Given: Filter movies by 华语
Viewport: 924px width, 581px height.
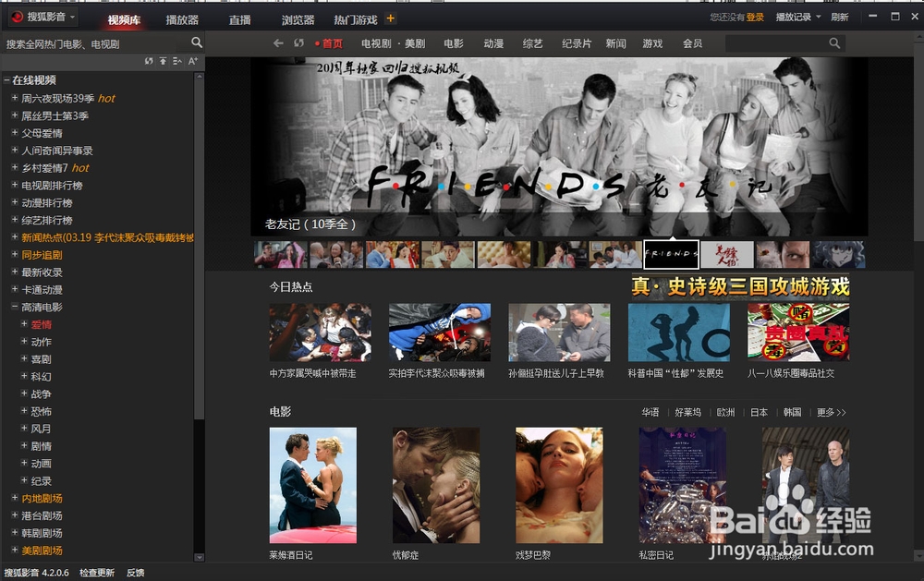Looking at the screenshot, I should (650, 413).
